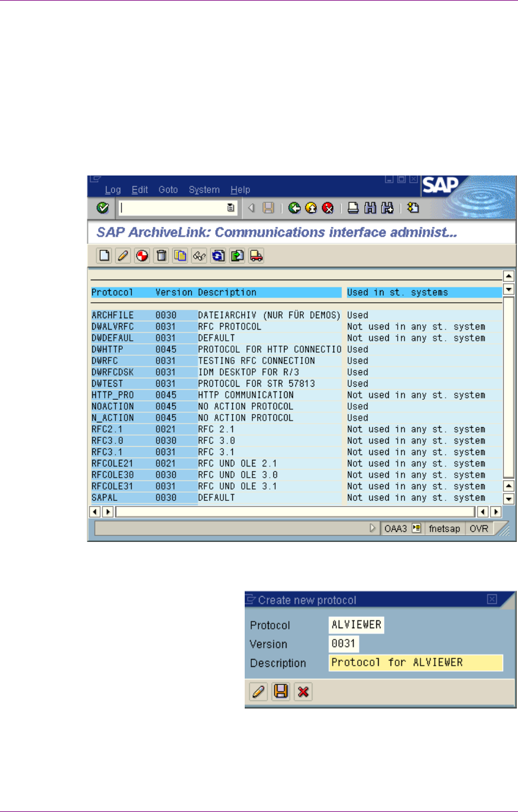Click the rightmost scroll-right arrow of the horizontal bar
This screenshot has height=812, width=518.
tap(496, 511)
